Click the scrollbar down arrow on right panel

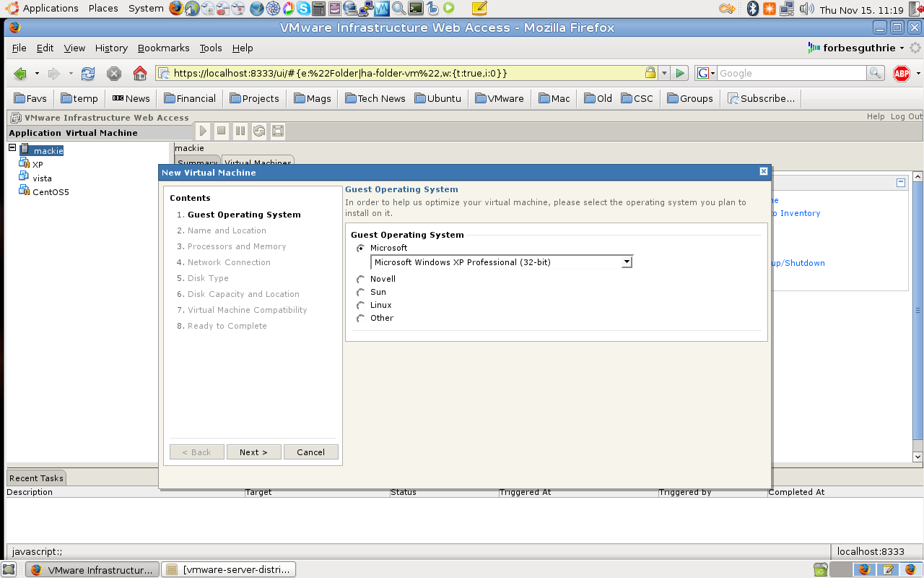[918, 457]
